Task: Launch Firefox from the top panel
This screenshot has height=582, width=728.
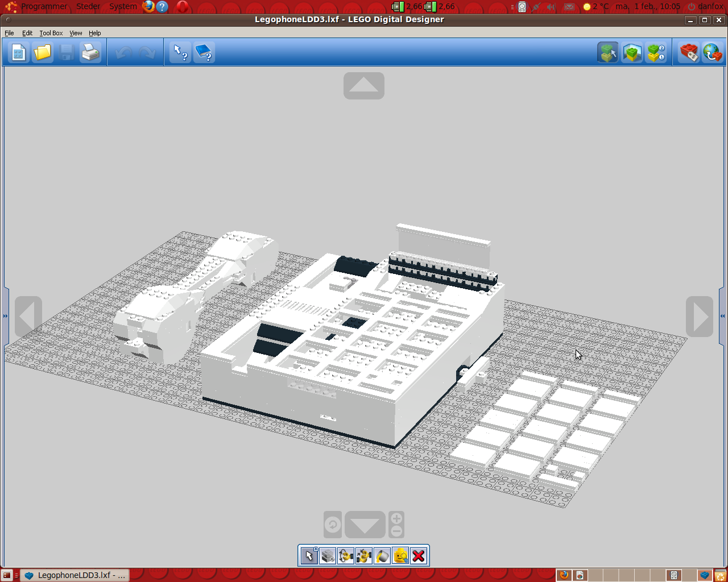Action: [x=148, y=6]
